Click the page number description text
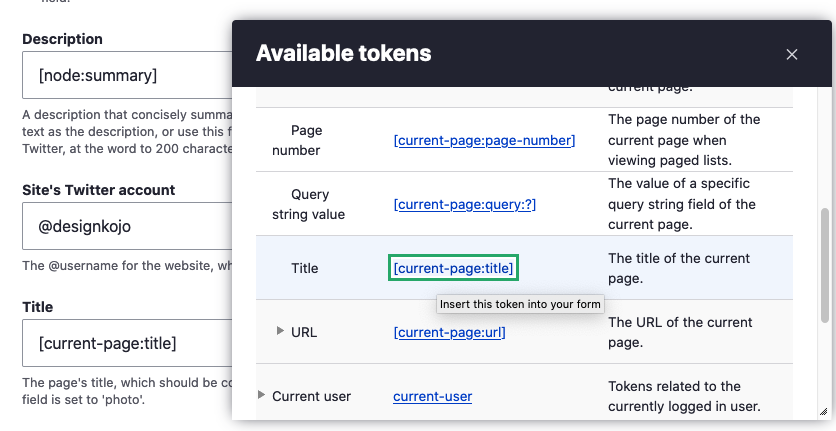The width and height of the screenshot is (836, 431). [684, 140]
